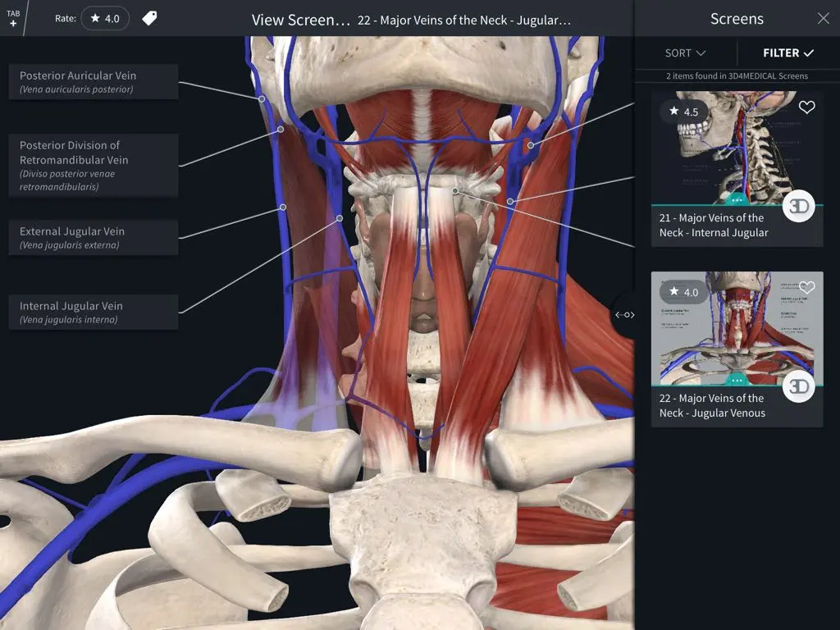Screen dimensions: 840x630
Task: Collapse the Screens panel via the arrow handle
Action: click(625, 314)
